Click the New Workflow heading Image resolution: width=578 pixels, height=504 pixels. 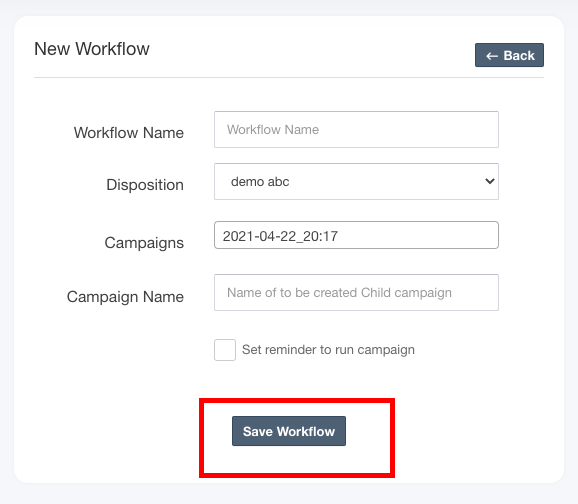coord(92,49)
